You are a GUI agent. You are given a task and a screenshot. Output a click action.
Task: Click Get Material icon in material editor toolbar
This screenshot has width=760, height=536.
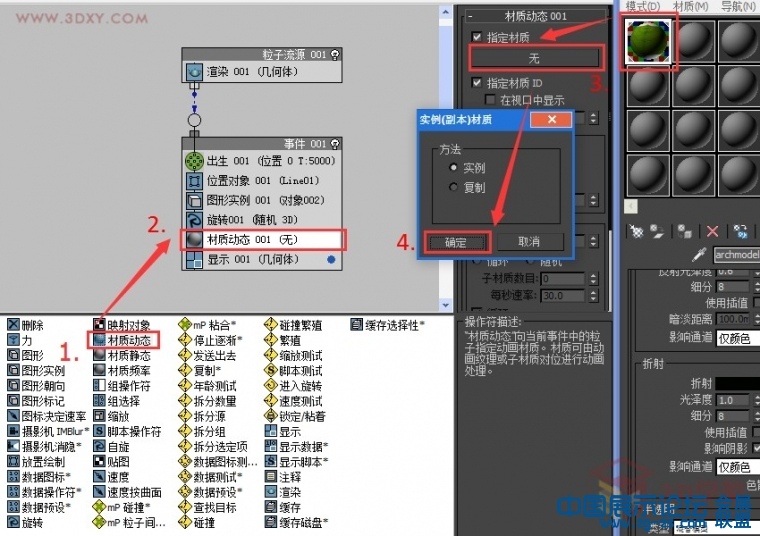click(636, 232)
